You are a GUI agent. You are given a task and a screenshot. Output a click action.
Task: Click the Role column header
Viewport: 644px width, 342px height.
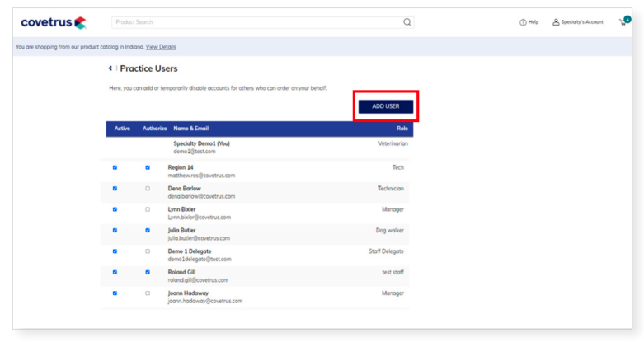click(402, 129)
